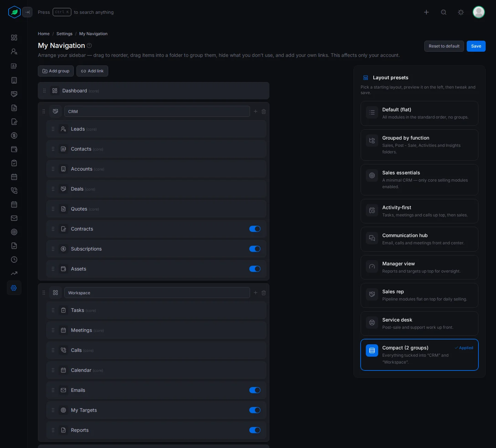Toggle off Subscriptions visibility

tap(255, 249)
